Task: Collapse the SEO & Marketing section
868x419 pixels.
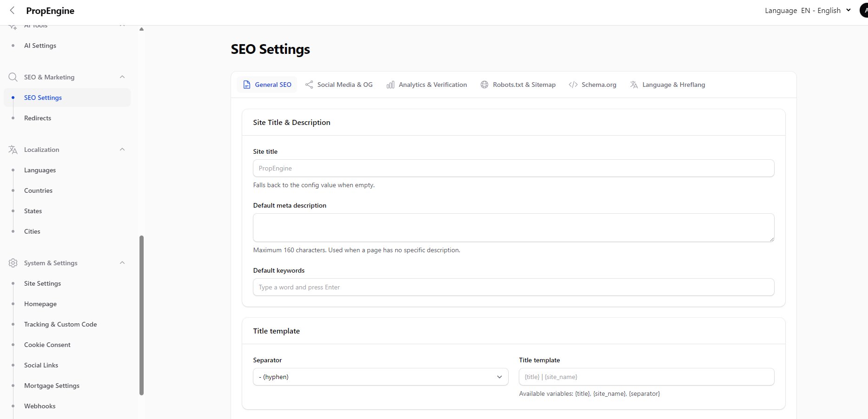Action: coord(122,77)
